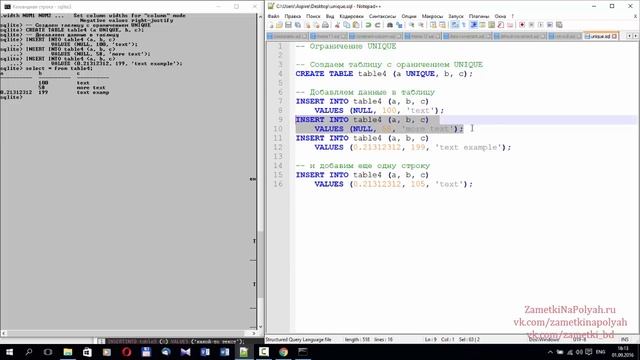This screenshot has height=360, width=640.
Task: Open the Окна menu
Action: [500, 16]
